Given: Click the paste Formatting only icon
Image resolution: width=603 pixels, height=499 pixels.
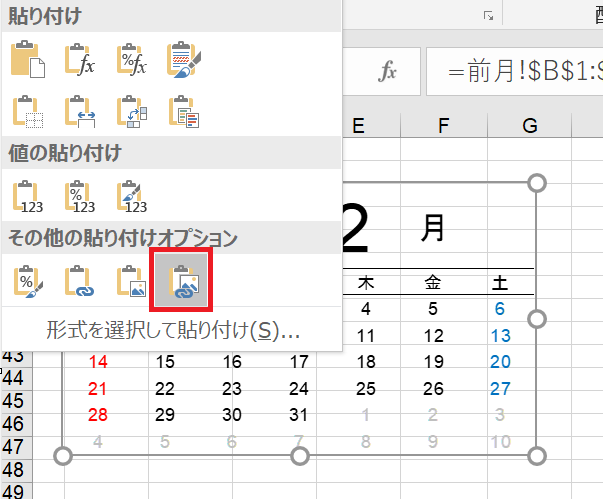Looking at the screenshot, I should click(28, 283).
